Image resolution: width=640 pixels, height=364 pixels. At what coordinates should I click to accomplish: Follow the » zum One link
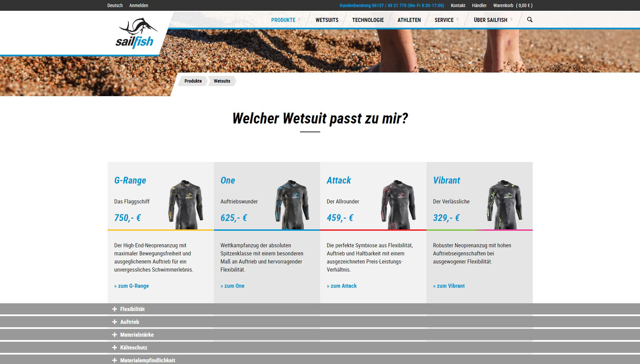click(232, 286)
